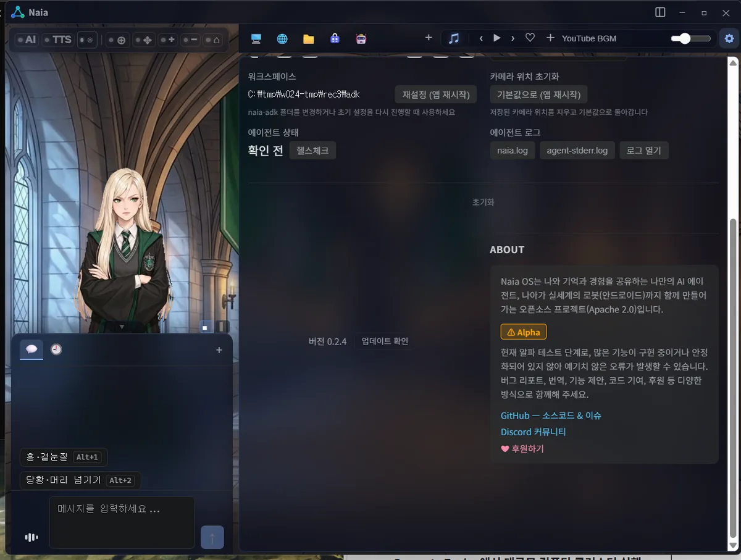The image size is (741, 560).
Task: Click workspace path C:\tmp\w024-tmp\rec3\adk text
Action: 304,94
